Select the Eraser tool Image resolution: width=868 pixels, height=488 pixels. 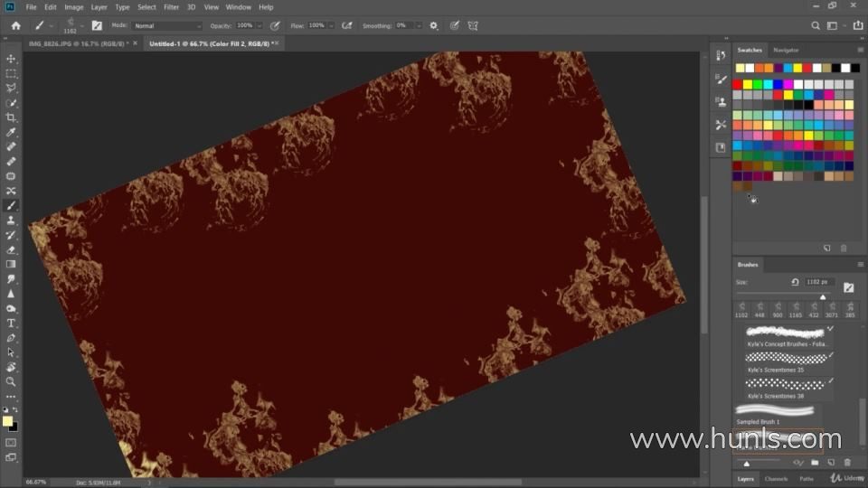click(x=11, y=249)
